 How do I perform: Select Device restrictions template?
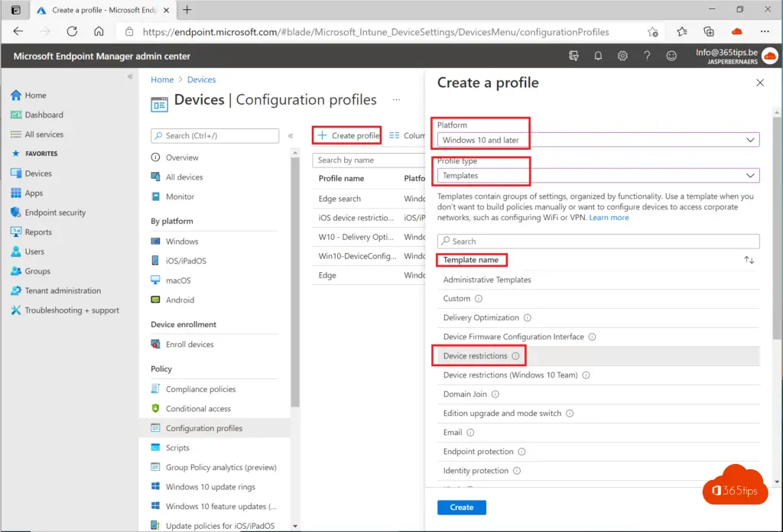tap(598, 356)
